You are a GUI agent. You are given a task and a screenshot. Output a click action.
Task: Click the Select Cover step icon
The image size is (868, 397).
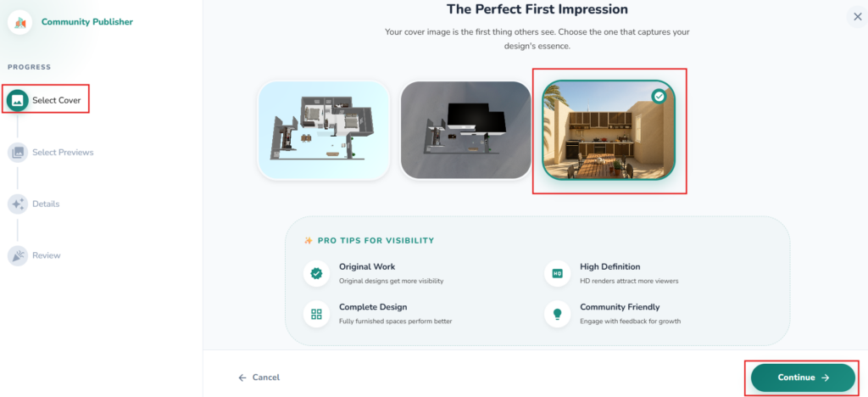click(17, 100)
